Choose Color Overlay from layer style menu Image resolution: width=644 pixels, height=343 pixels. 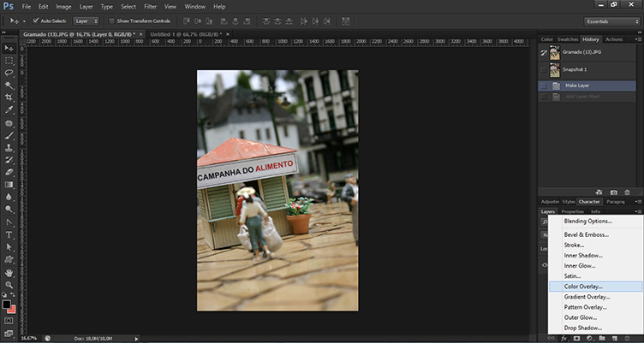pyautogui.click(x=583, y=287)
